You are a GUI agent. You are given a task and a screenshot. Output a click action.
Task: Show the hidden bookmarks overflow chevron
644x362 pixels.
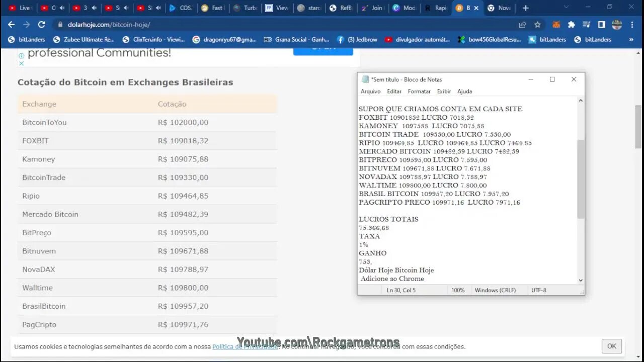click(x=631, y=39)
